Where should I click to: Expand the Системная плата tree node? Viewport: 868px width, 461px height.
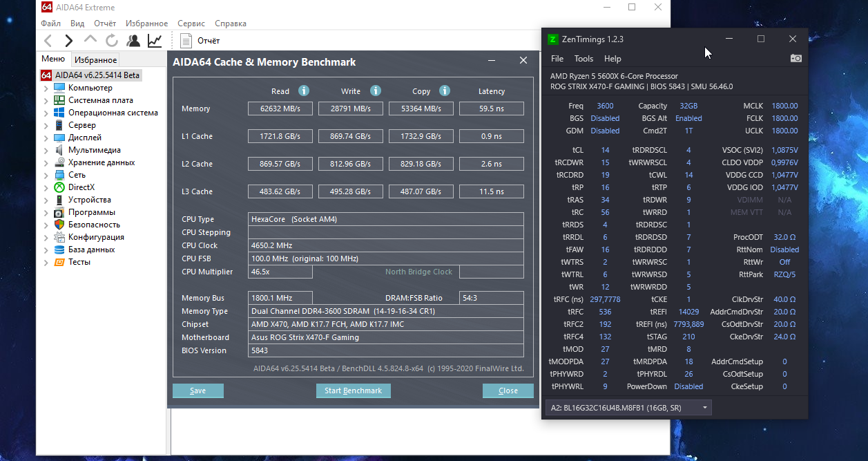click(46, 100)
